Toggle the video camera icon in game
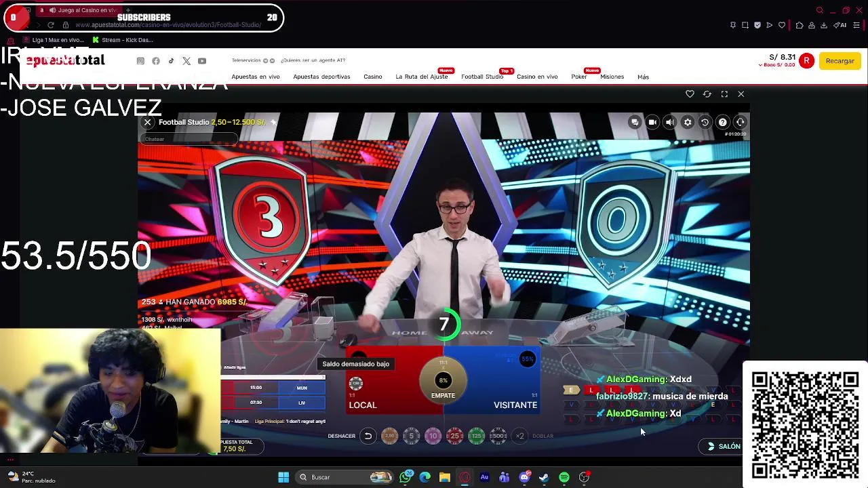868x488 pixels. (652, 122)
